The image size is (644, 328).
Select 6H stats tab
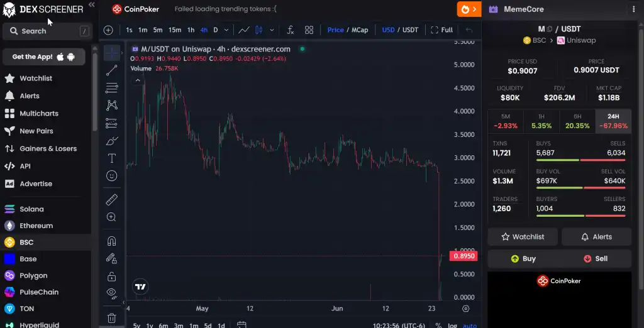(x=577, y=121)
